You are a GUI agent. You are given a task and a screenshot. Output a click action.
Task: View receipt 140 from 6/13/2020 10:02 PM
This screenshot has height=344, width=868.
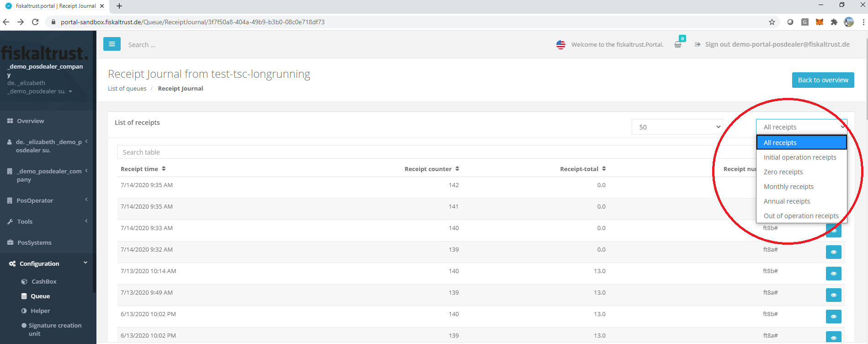click(834, 317)
